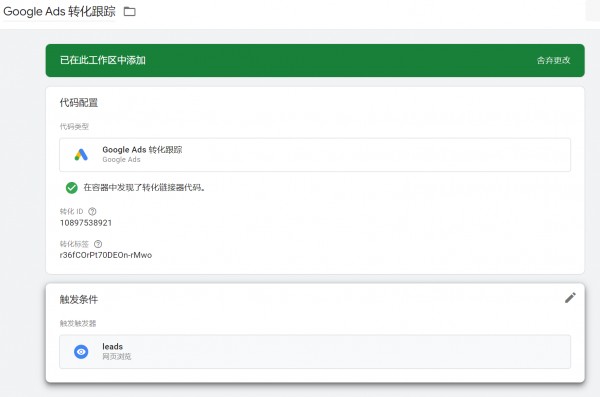
Task: Click the gray Google Ads subtitle text
Action: [121, 160]
